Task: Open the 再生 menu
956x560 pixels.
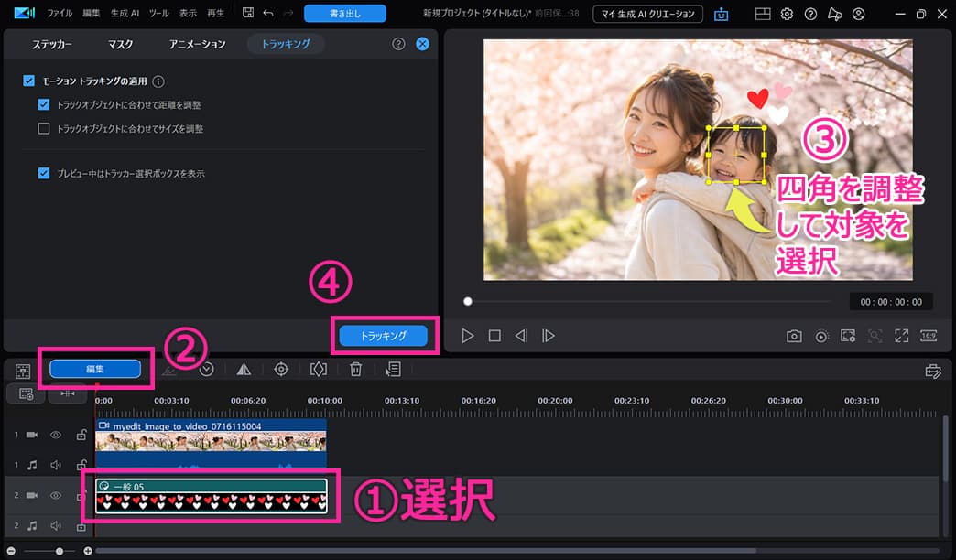Action: pos(216,13)
